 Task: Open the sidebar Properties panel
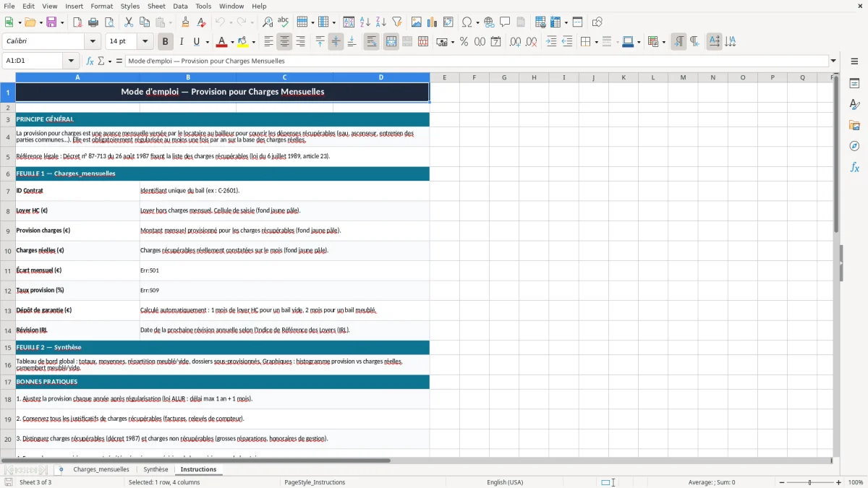tap(854, 83)
